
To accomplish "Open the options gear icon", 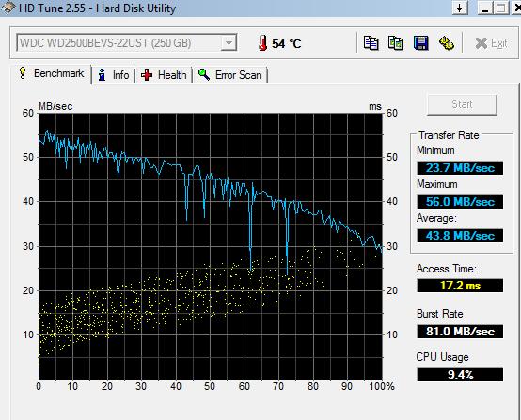I will (447, 43).
